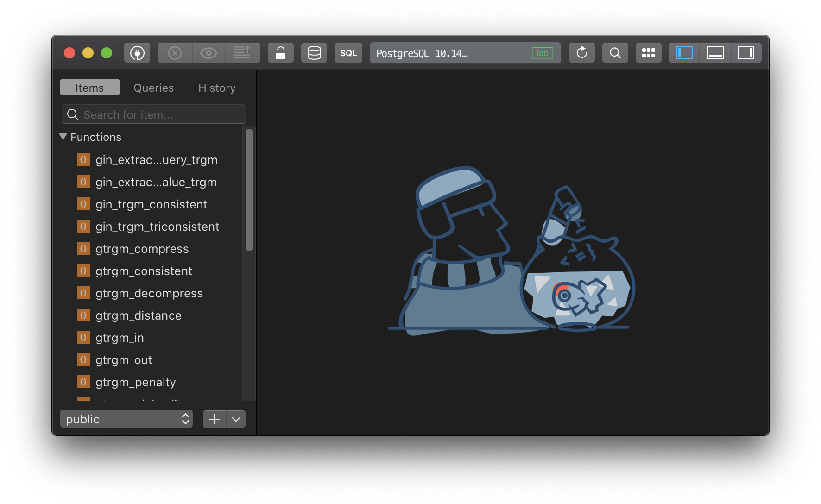Click the PostgreSQL 10.14 connection field
This screenshot has height=504, width=821.
click(x=465, y=53)
